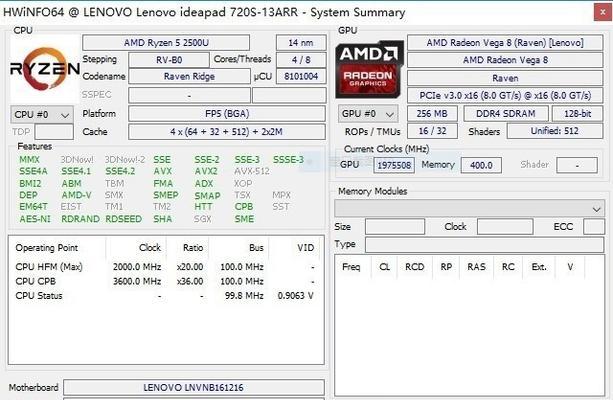Image resolution: width=613 pixels, height=400 pixels.
Task: Click the RCD column header
Action: 415,267
